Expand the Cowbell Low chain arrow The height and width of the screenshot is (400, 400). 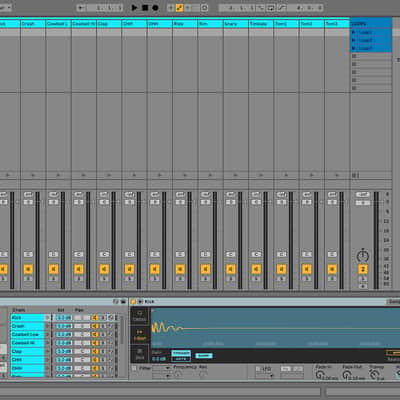48,334
